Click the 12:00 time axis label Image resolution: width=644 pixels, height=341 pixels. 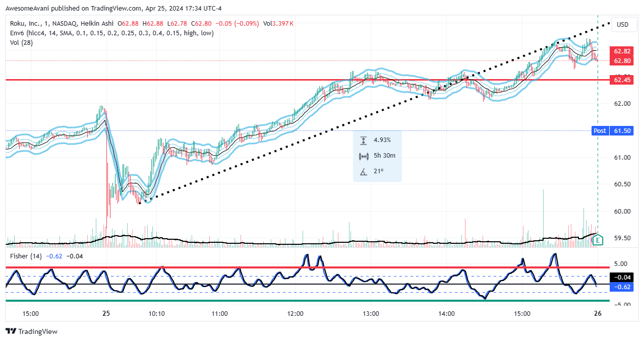(x=296, y=313)
